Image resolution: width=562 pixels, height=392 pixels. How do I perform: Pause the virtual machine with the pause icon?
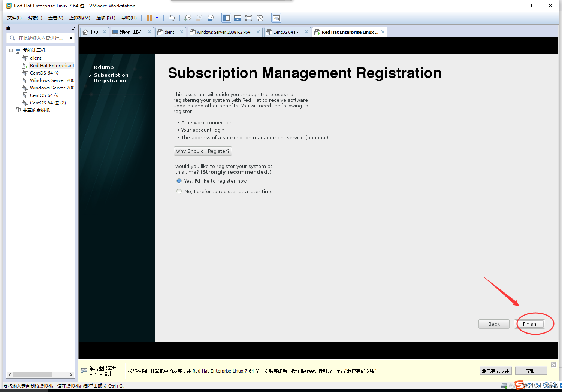click(149, 18)
